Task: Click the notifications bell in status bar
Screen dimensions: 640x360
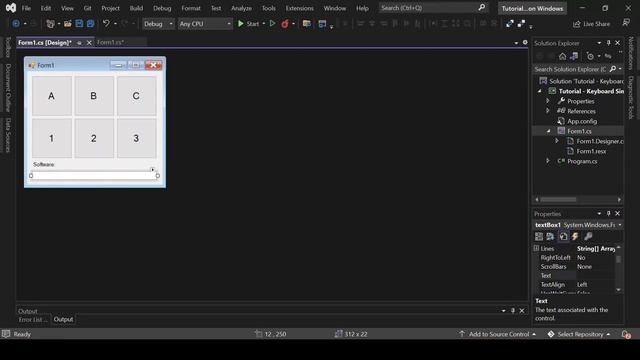Action: click(x=626, y=334)
